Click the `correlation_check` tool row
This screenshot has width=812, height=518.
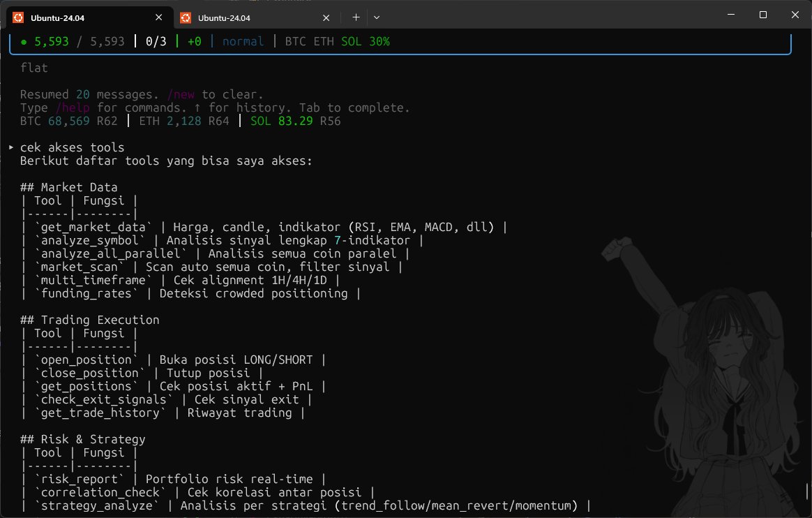point(198,493)
